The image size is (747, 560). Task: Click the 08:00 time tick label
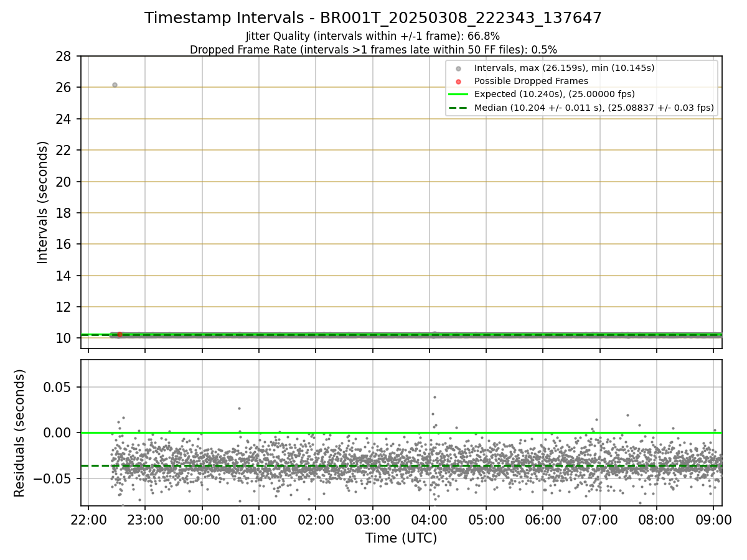pos(656,520)
